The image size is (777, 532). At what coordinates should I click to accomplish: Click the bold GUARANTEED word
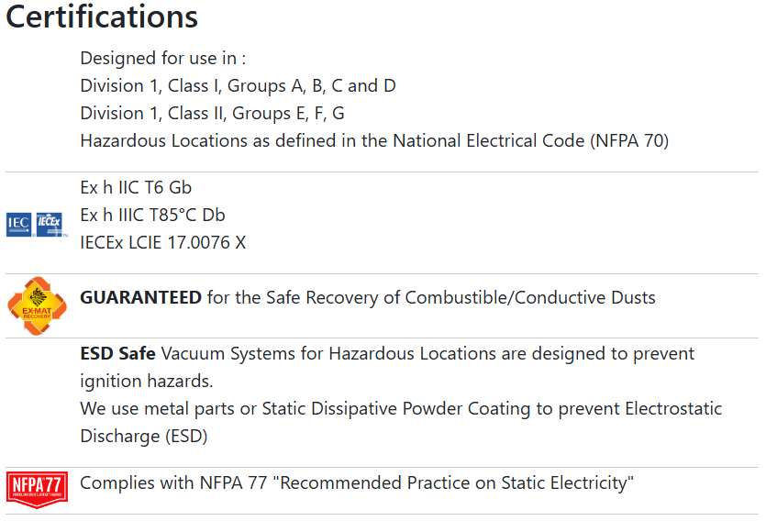click(140, 298)
